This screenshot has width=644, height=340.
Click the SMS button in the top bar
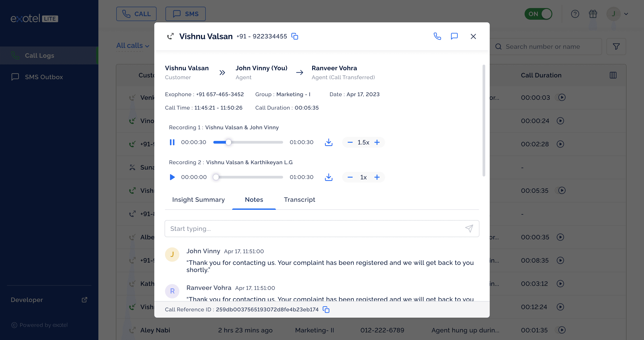(x=186, y=14)
